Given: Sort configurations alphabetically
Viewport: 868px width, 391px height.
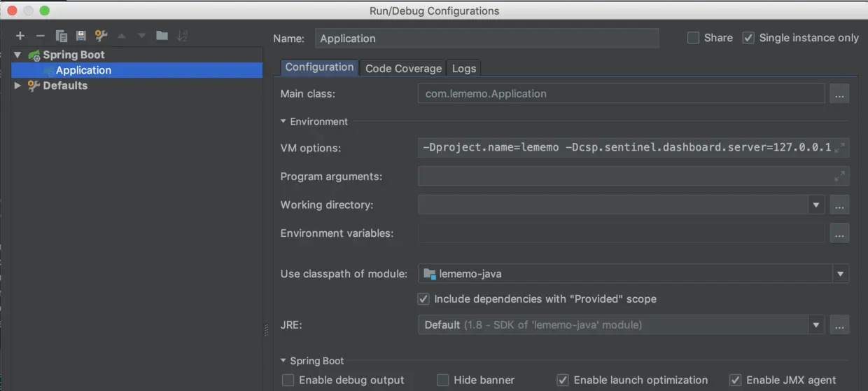Looking at the screenshot, I should click(x=182, y=36).
